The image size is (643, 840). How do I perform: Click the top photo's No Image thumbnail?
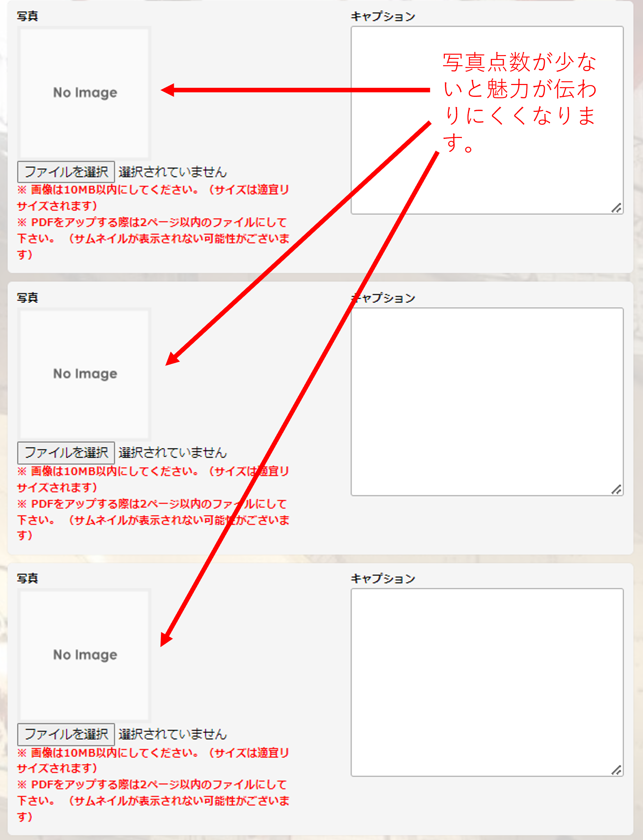coord(85,92)
